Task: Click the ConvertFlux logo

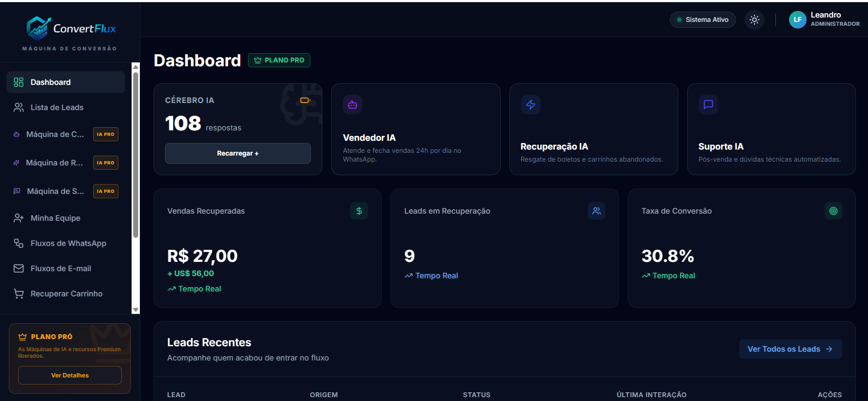Action: tap(71, 28)
